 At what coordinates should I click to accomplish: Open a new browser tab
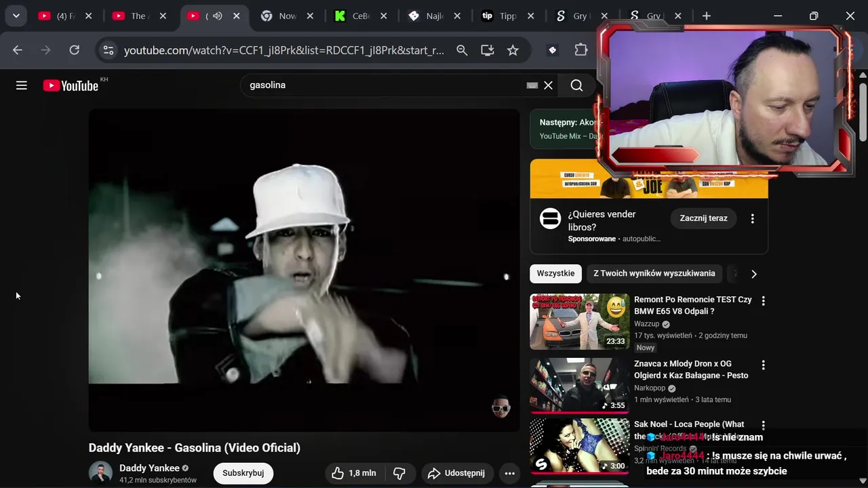[707, 16]
